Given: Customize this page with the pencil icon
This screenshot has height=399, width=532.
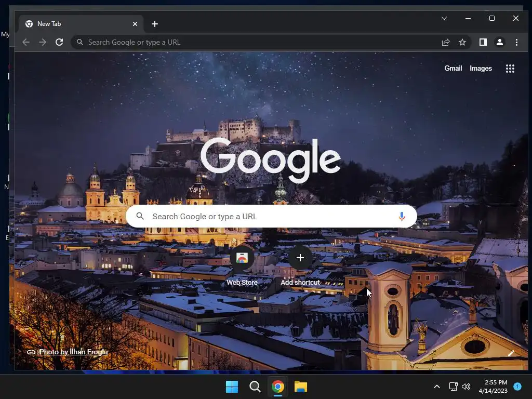Looking at the screenshot, I should [511, 353].
